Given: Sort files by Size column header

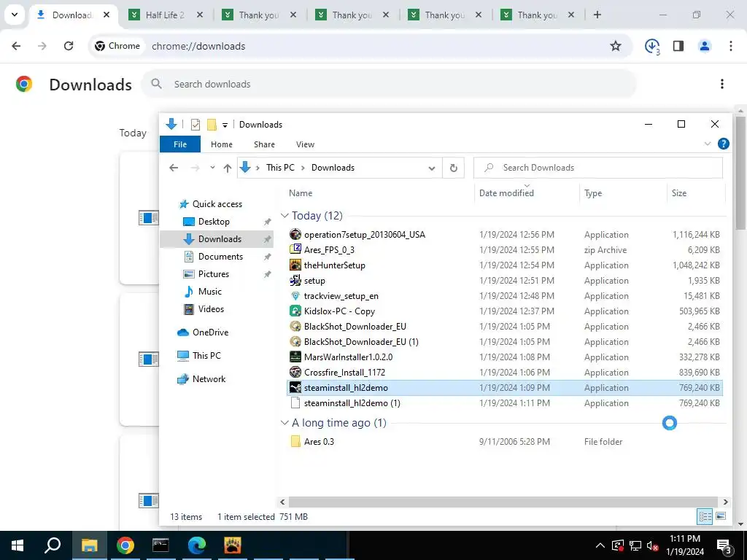Looking at the screenshot, I should click(679, 192).
